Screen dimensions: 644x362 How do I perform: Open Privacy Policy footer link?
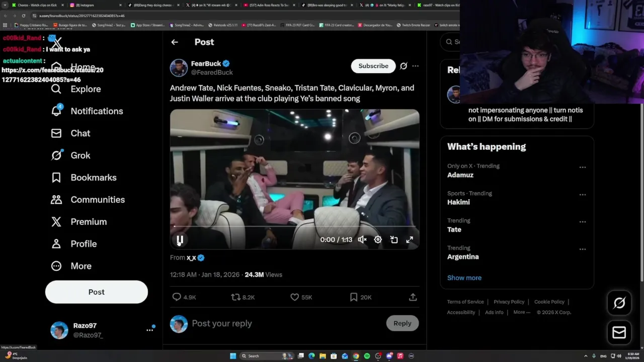click(509, 302)
